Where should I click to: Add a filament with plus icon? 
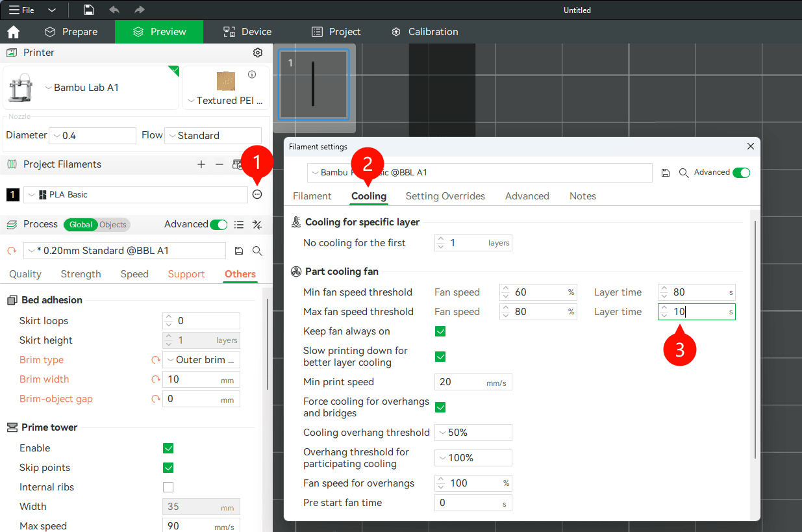tap(201, 164)
